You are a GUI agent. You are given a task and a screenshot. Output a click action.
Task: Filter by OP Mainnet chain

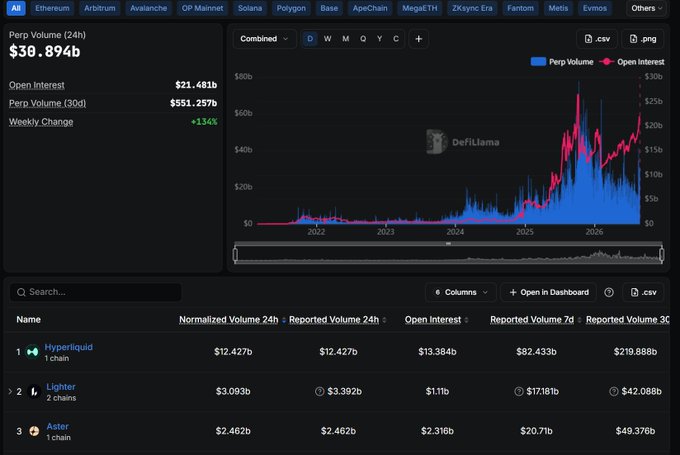tap(202, 8)
